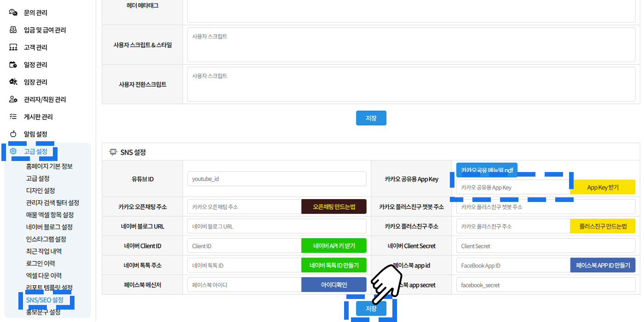Open 디자인 설정 submenu item
Viewport: 644px width, 322px height.
[40, 190]
